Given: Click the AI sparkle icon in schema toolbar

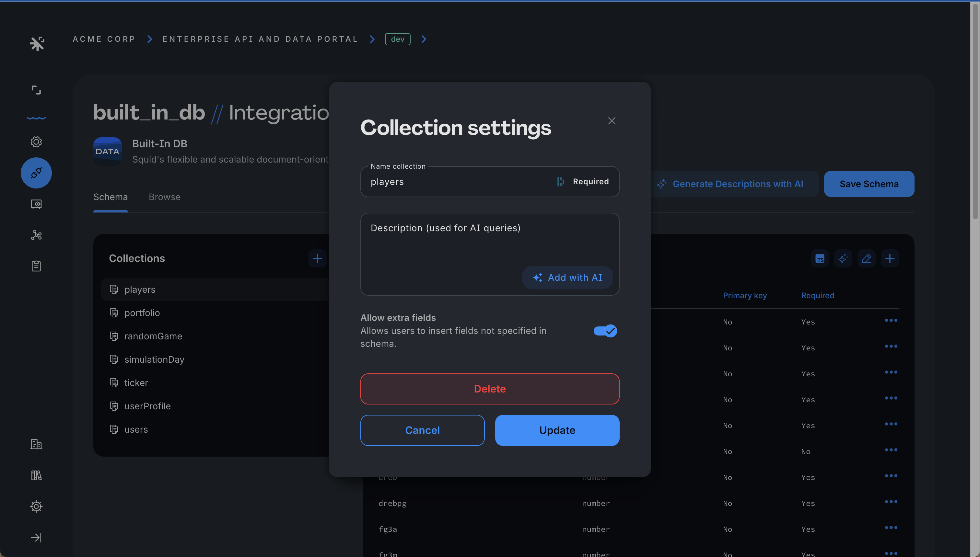Looking at the screenshot, I should (843, 259).
